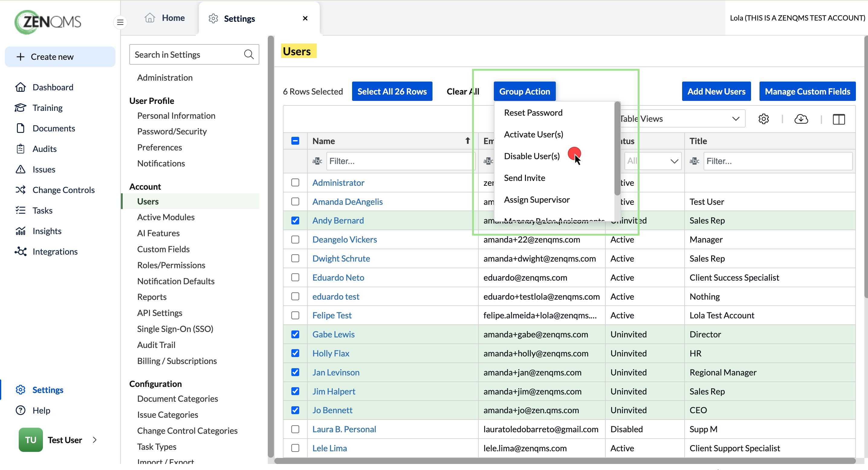Go to Tasks module
Image resolution: width=868 pixels, height=470 pixels.
tap(42, 211)
